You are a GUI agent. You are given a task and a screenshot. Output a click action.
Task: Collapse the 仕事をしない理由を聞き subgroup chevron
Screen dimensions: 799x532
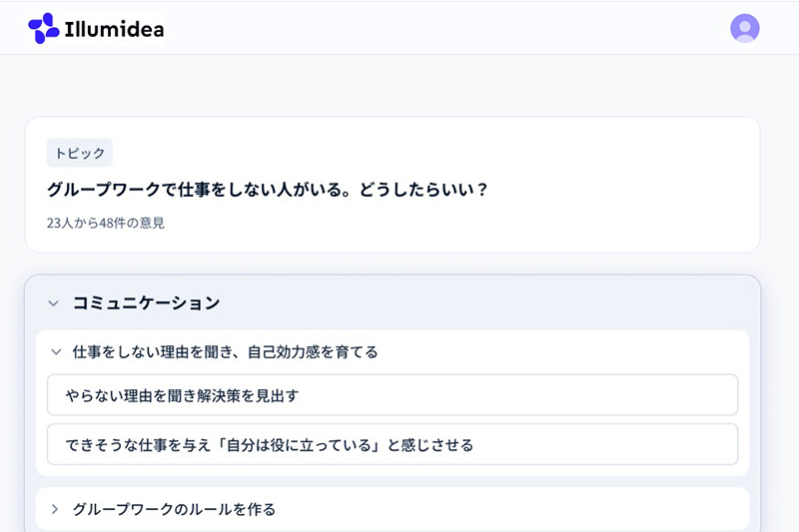[56, 352]
